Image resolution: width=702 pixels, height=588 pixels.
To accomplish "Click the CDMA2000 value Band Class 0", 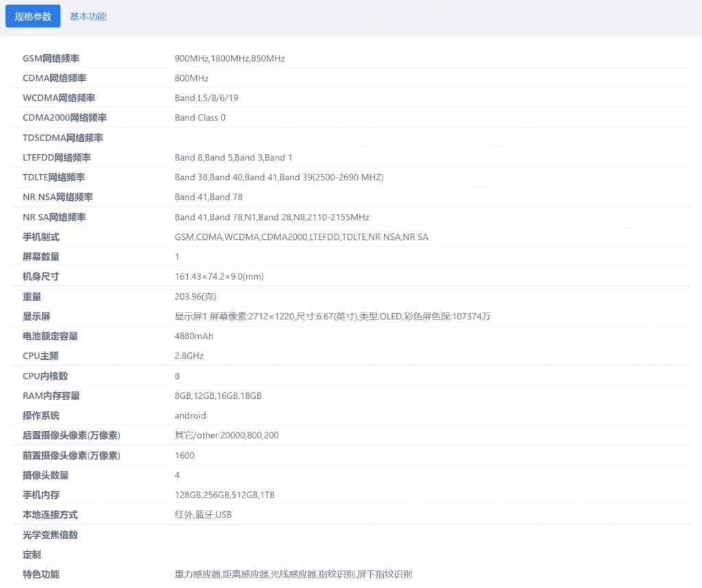I will pos(200,117).
